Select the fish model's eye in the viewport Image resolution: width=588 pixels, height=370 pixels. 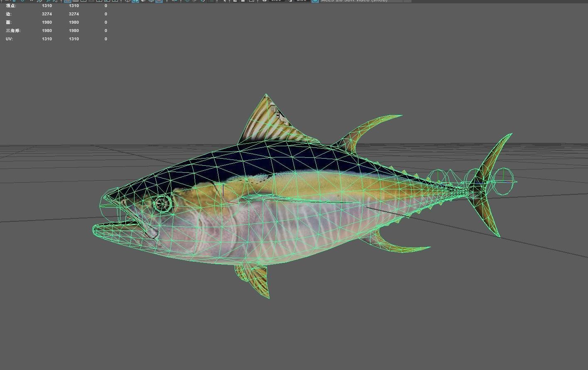click(163, 203)
